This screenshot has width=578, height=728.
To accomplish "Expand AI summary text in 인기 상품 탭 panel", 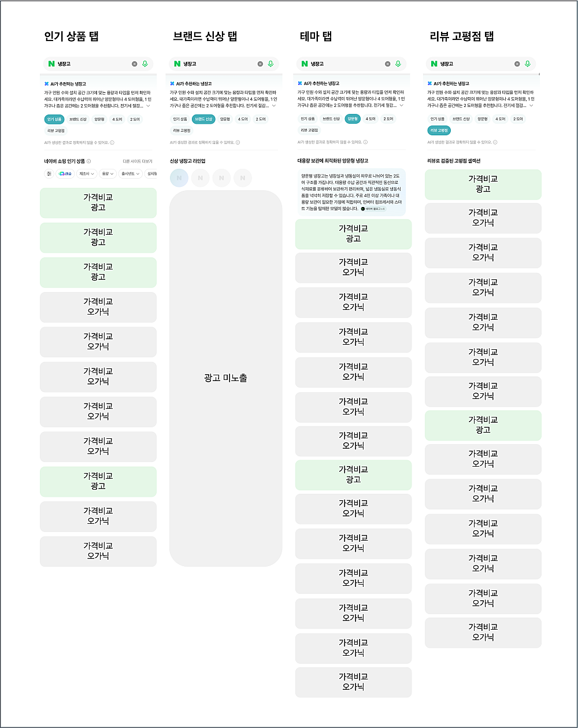I will tap(148, 106).
